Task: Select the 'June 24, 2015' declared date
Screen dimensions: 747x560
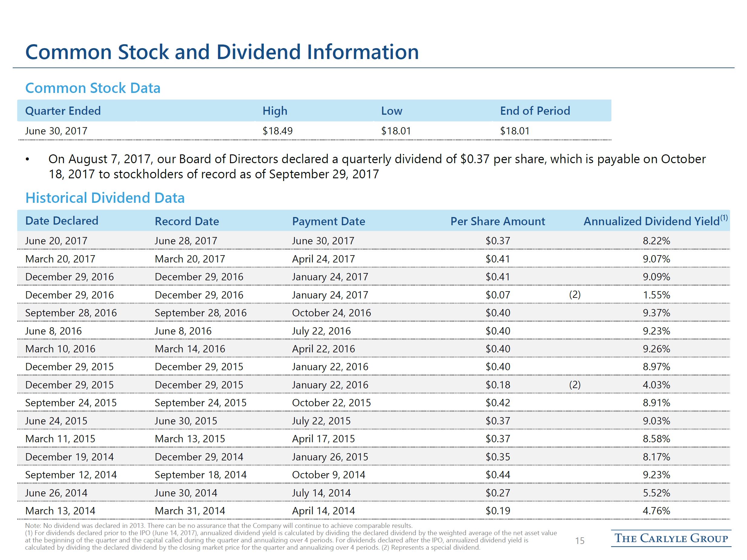Action: (56, 421)
